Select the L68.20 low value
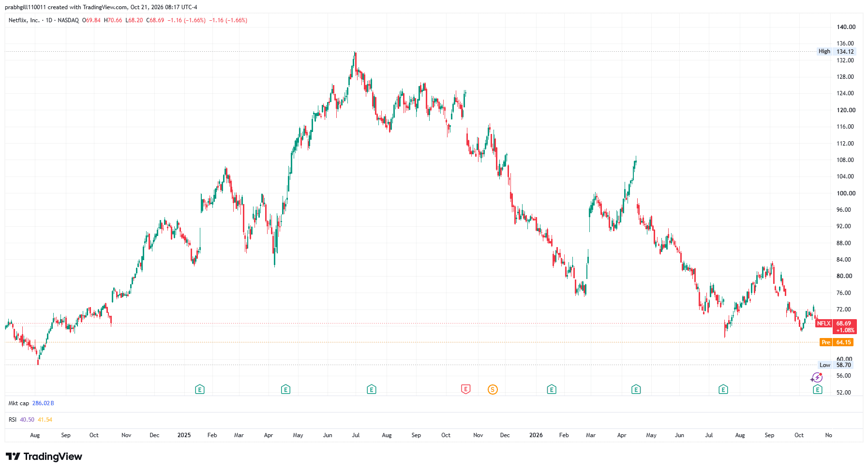868x471 pixels. (134, 20)
